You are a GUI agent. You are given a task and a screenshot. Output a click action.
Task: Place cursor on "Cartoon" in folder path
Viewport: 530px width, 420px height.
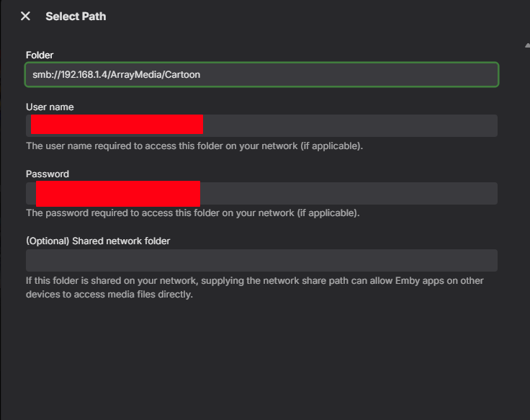(181, 75)
